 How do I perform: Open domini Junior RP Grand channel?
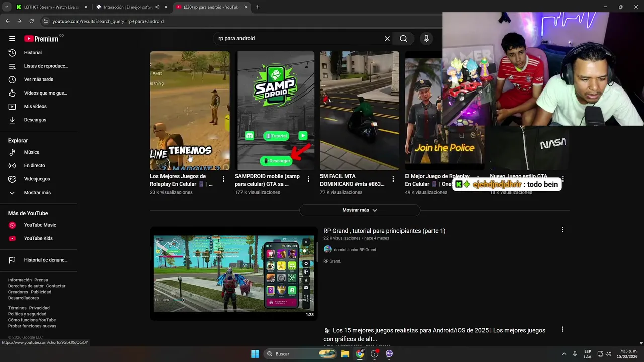(355, 250)
